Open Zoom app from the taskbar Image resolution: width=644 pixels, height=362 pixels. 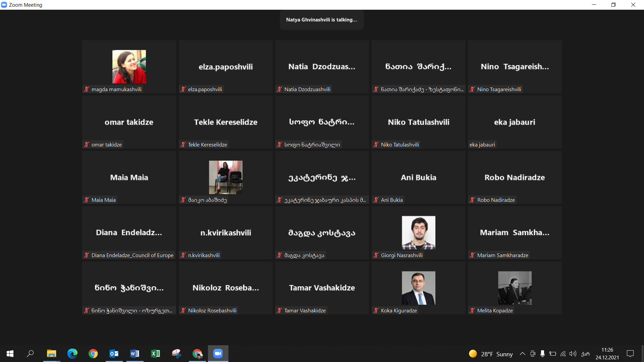pyautogui.click(x=218, y=354)
